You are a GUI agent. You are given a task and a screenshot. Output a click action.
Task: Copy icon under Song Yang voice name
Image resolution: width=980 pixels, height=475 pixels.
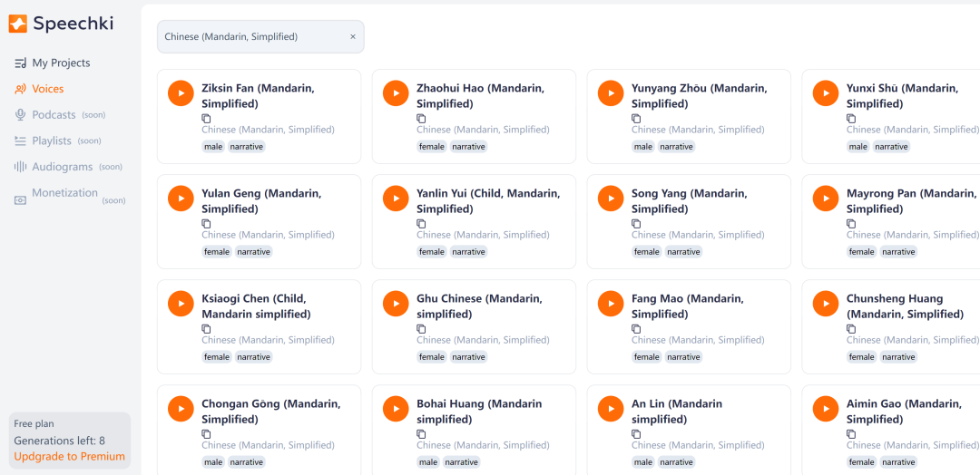click(x=636, y=224)
